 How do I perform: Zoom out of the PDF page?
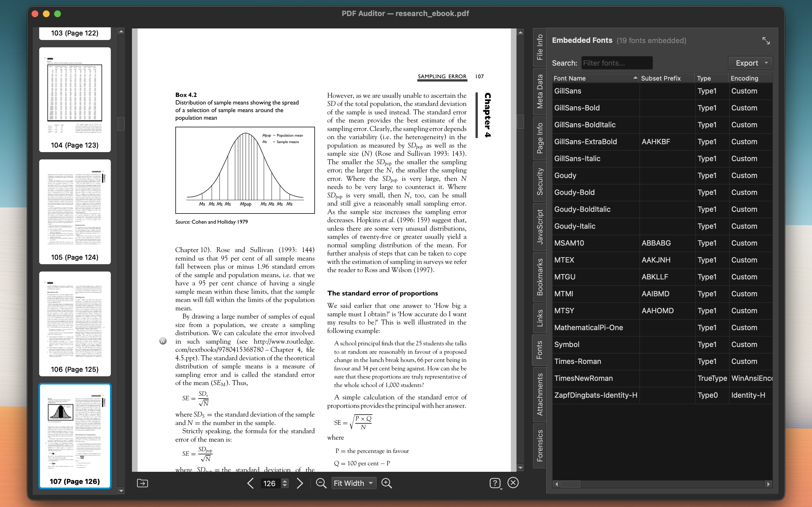(321, 483)
